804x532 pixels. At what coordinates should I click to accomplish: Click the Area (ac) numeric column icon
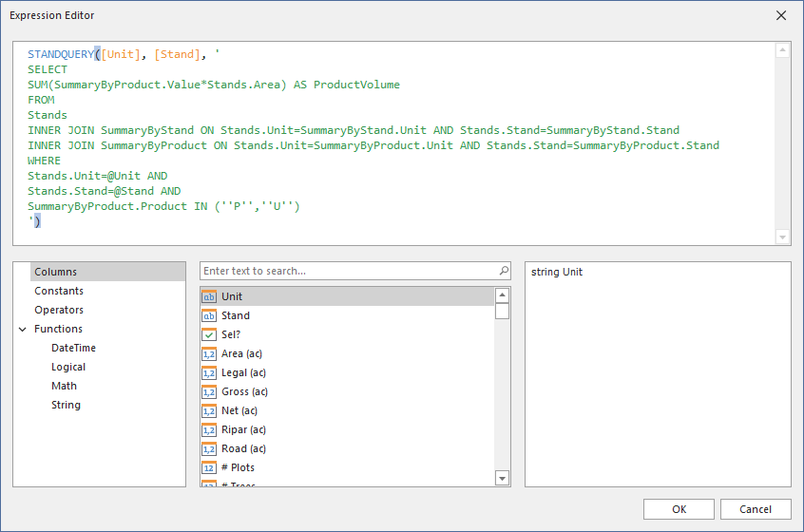coord(209,353)
